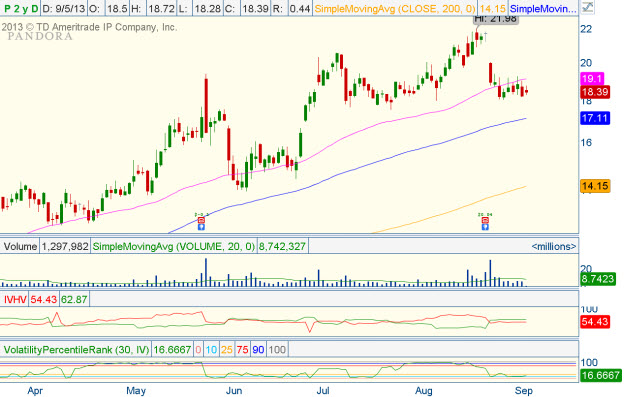Screen dimensions: 625x397
Task: Click the 20 price axis label
Action: 586,63
